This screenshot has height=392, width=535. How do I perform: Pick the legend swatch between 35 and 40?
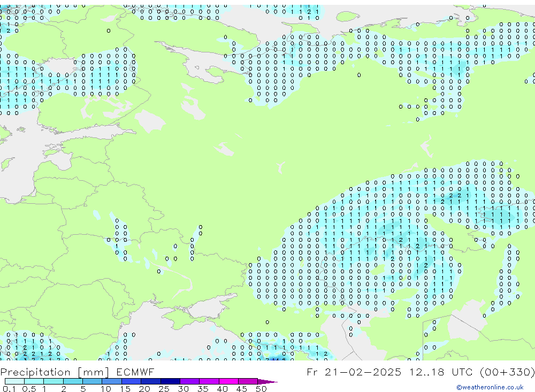pyautogui.click(x=209, y=381)
